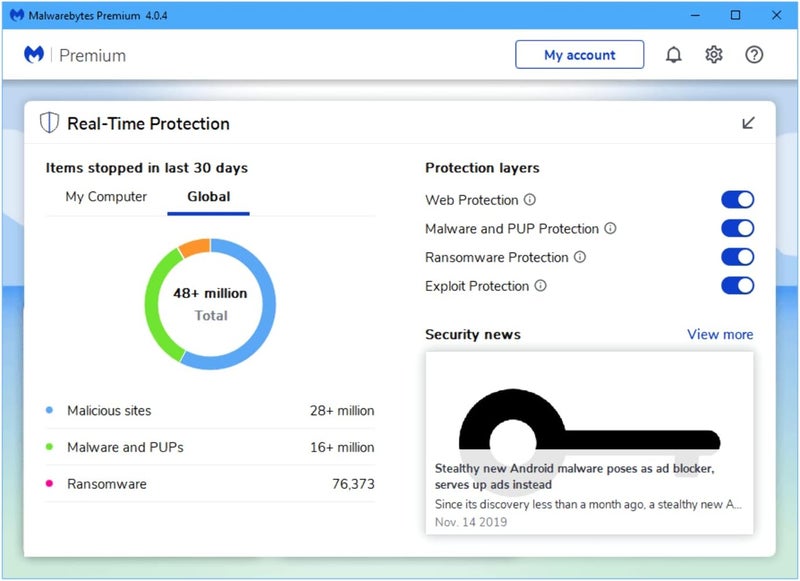Turn off the Exploit Protection switch

[737, 286]
